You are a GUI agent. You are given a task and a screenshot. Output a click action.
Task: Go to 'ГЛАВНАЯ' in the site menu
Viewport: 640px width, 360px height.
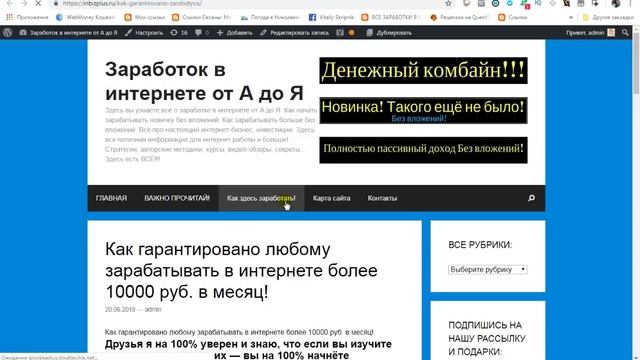tap(111, 198)
